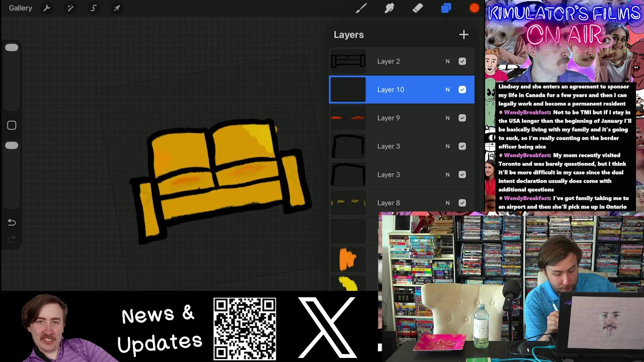This screenshot has height=362, width=644.
Task: Open blend mode N for Layer 2
Action: point(447,61)
